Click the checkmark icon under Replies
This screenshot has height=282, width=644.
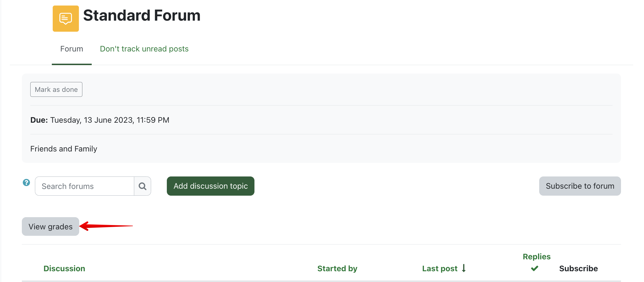[535, 268]
